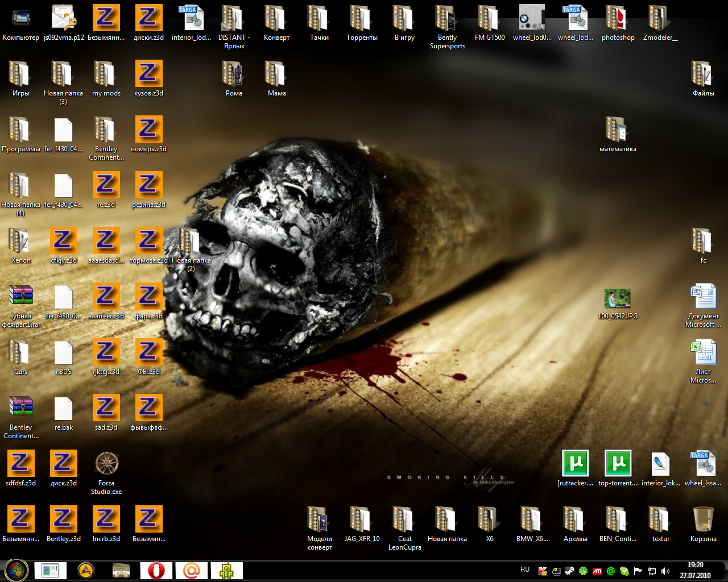Open the Документ Microsoft Word file
The image size is (728, 582).
click(703, 306)
